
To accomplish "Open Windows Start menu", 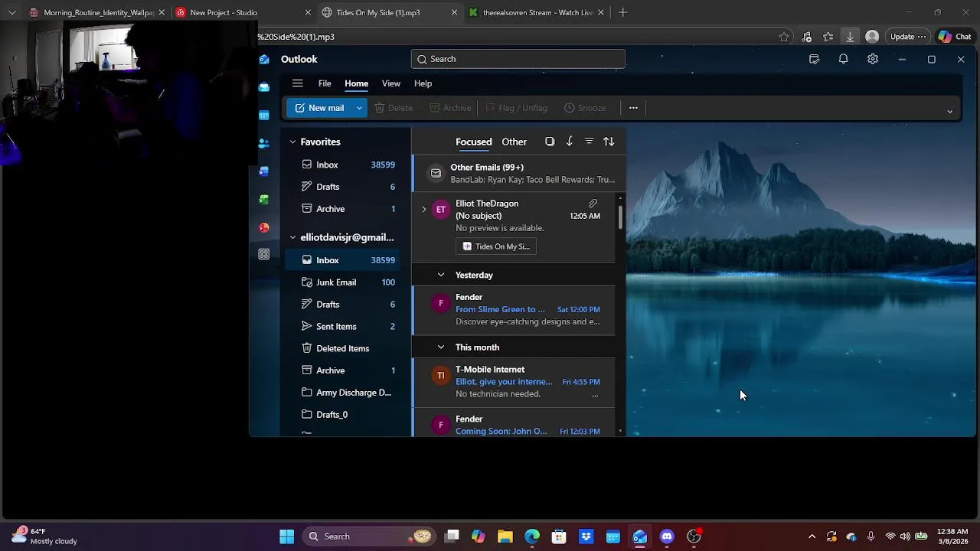I will point(286,536).
